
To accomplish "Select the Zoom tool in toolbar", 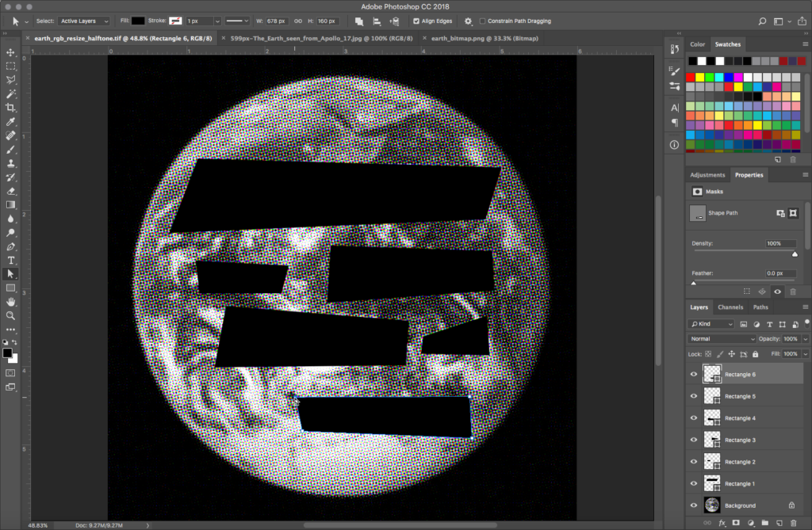I will point(11,315).
